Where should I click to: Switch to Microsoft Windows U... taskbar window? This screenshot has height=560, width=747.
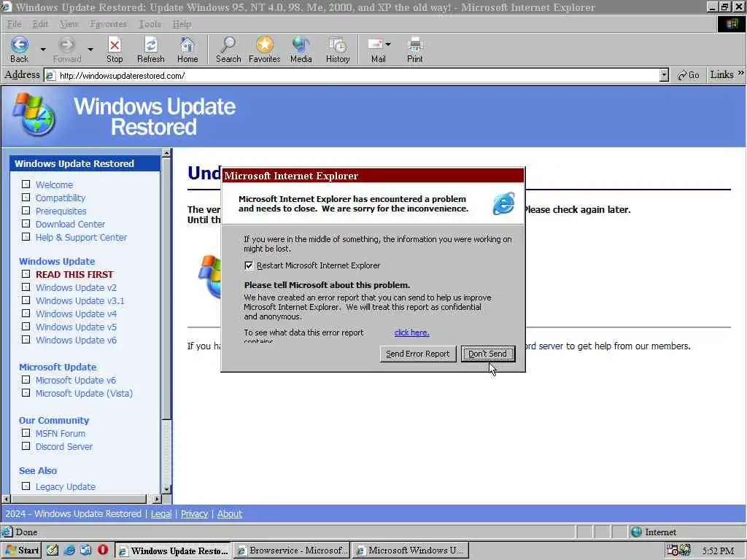[411, 551]
